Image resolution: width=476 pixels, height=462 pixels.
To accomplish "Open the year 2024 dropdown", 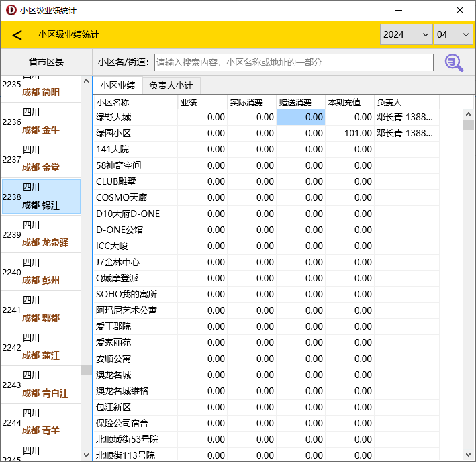I will [x=406, y=35].
